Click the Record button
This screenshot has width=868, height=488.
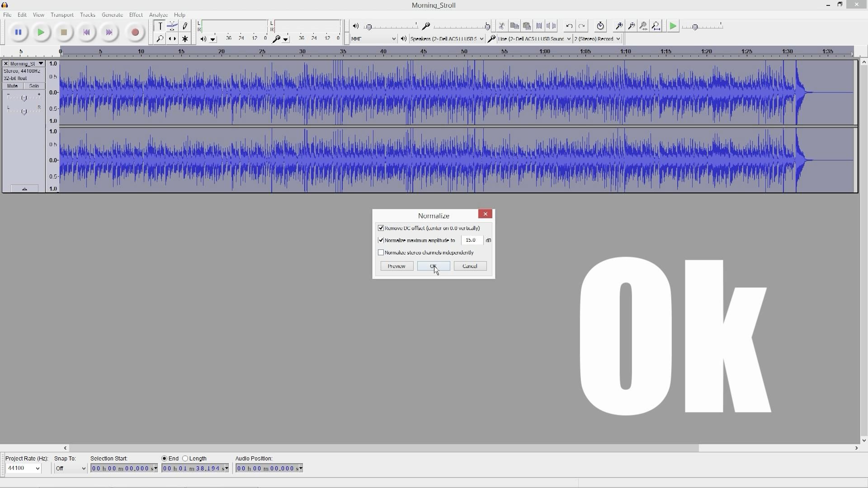point(135,32)
